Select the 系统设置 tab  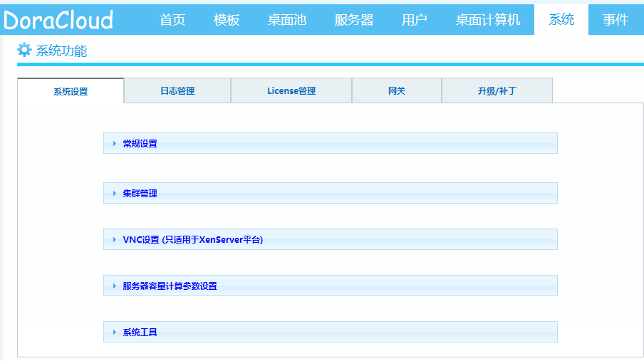pyautogui.click(x=71, y=91)
